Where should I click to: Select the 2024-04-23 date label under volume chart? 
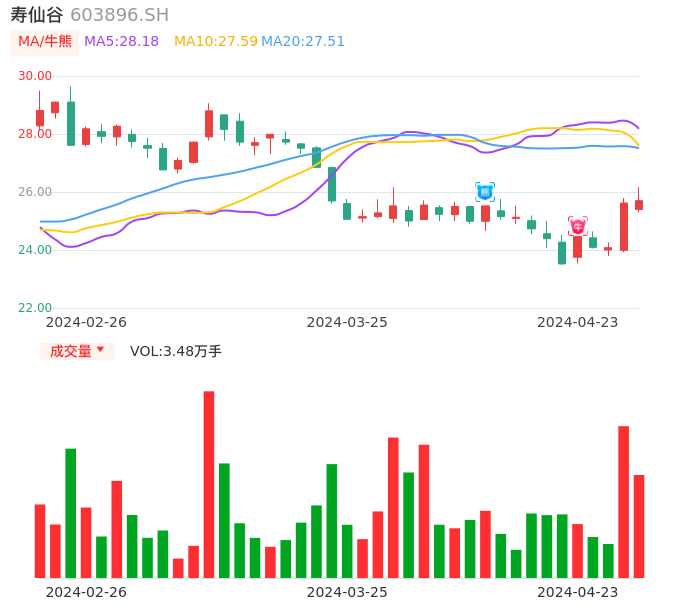[x=578, y=591]
